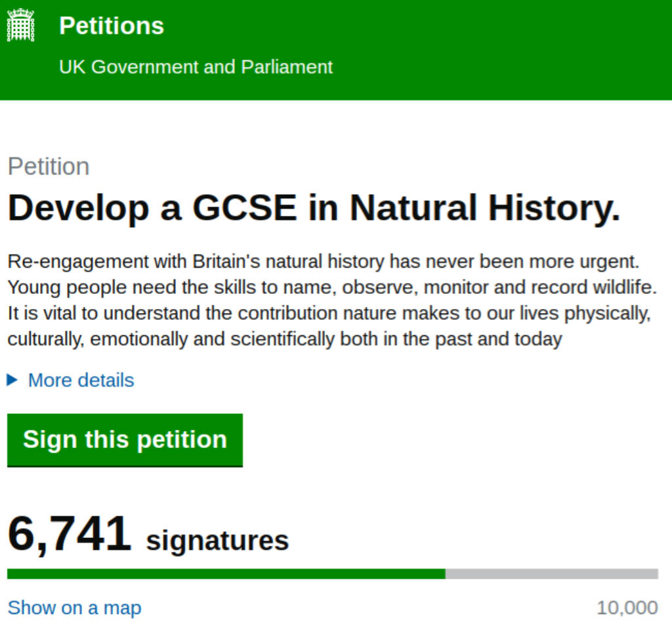Click the line starting It is vital

tap(328, 313)
